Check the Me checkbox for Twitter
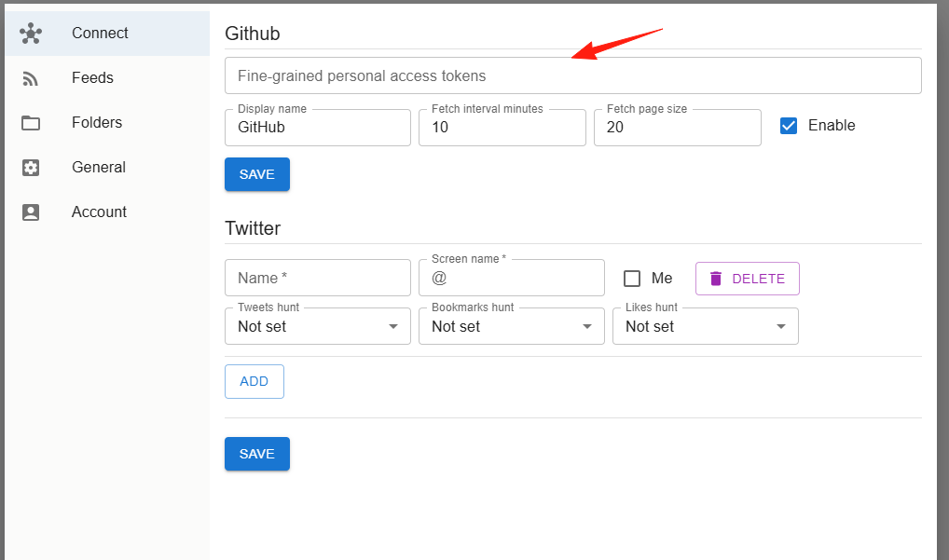The image size is (949, 560). coord(632,279)
